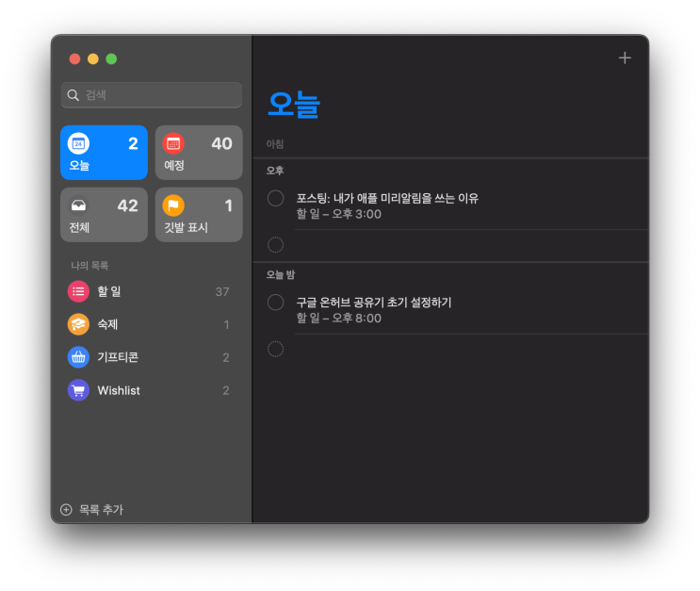The image size is (700, 591).
Task: Add a new reminder with plus icon
Action: click(625, 58)
